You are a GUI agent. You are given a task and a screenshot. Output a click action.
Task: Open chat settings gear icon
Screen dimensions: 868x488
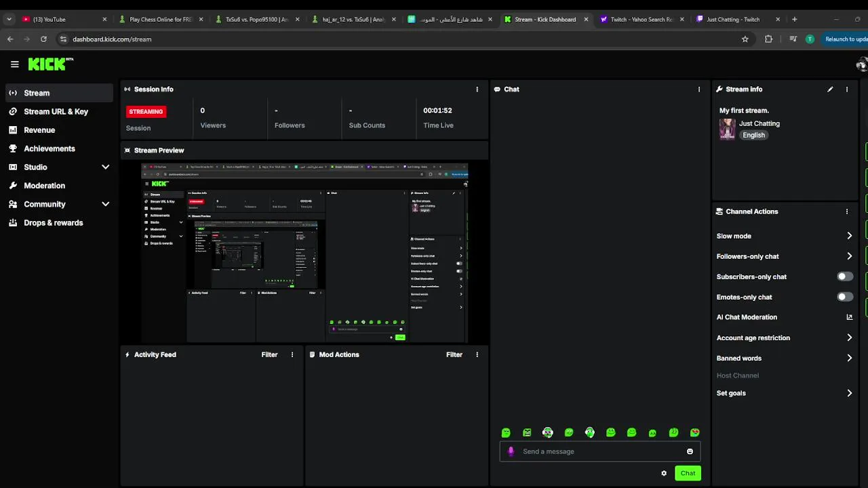(664, 473)
